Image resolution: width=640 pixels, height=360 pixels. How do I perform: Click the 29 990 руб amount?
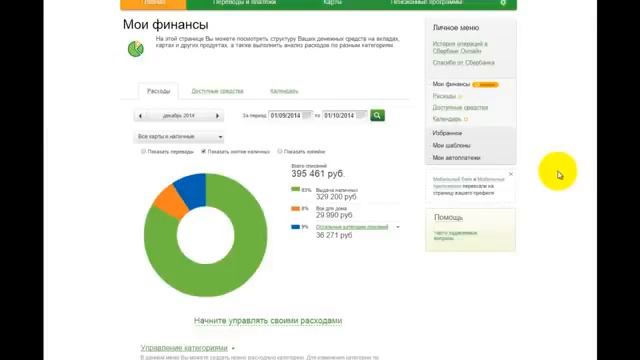click(x=334, y=215)
